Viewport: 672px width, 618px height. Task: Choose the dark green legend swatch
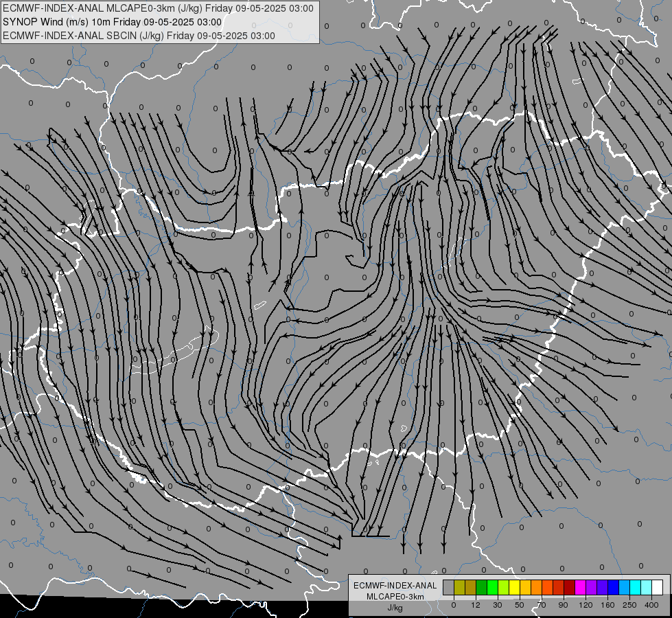(x=481, y=587)
